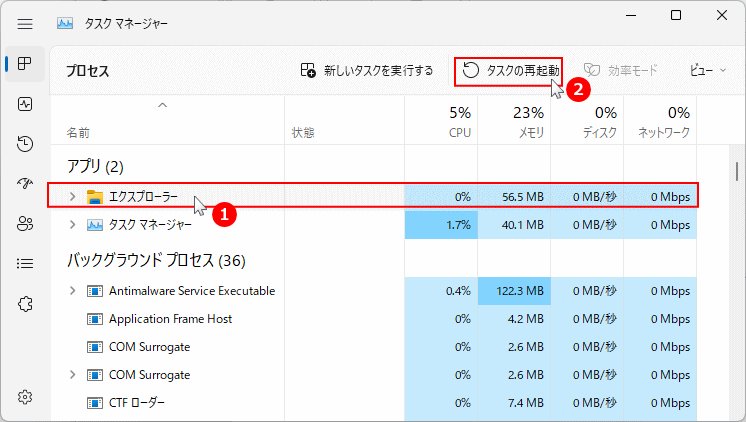Open the Users sidebar icon
The image size is (746, 422).
coord(25,223)
